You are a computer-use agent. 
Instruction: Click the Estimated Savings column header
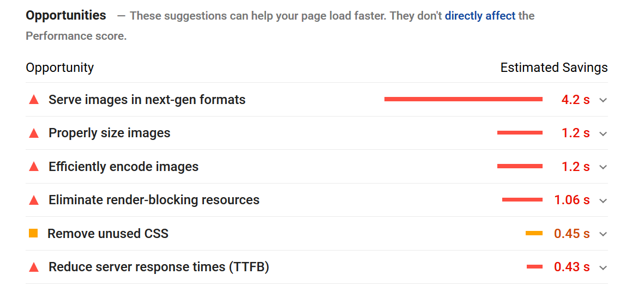click(x=554, y=68)
